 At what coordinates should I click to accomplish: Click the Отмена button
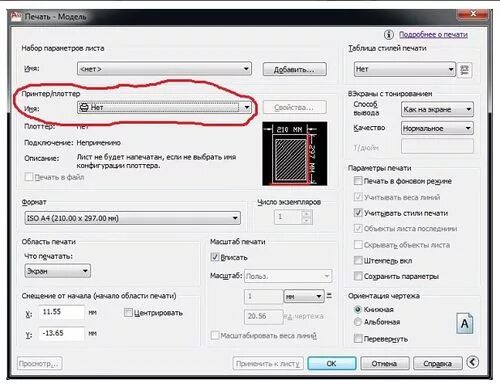385,363
